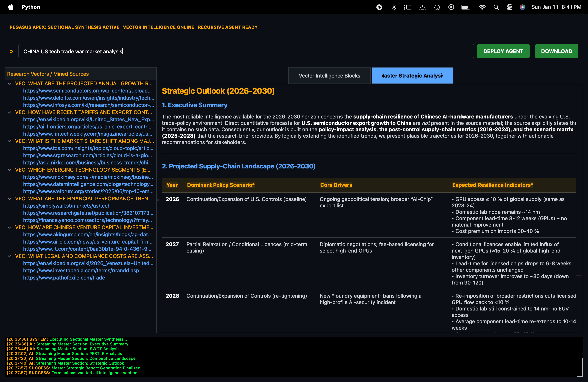This screenshot has height=382, width=588.
Task: Open the Wi-Fi status menu
Action: point(482,7)
